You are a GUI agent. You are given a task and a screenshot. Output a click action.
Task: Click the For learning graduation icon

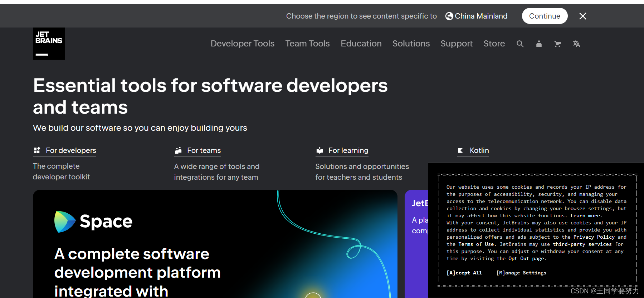point(319,150)
